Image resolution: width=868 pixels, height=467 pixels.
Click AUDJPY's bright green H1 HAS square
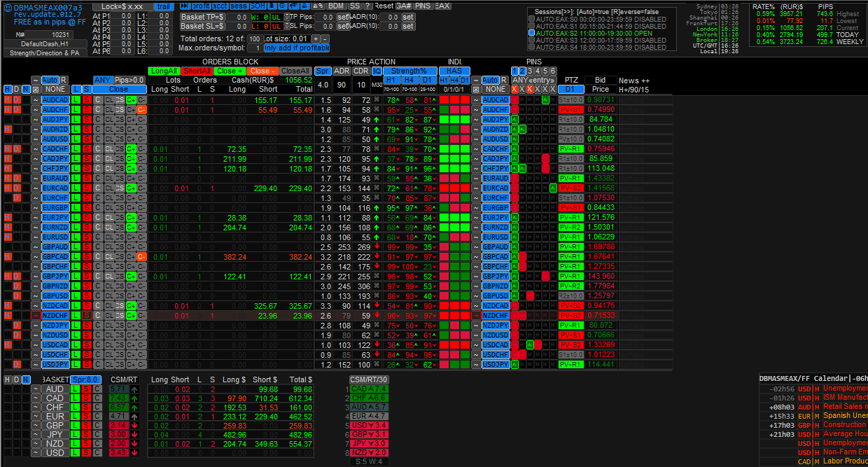pos(444,120)
